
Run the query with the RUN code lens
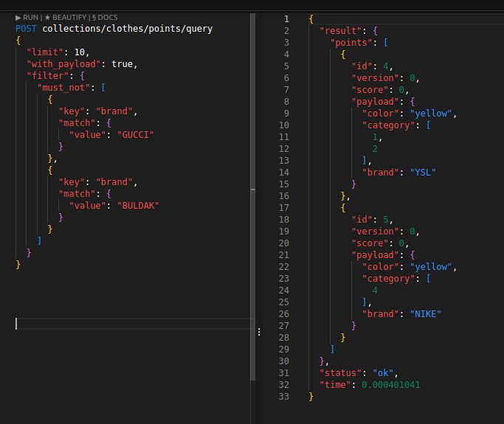pos(27,17)
